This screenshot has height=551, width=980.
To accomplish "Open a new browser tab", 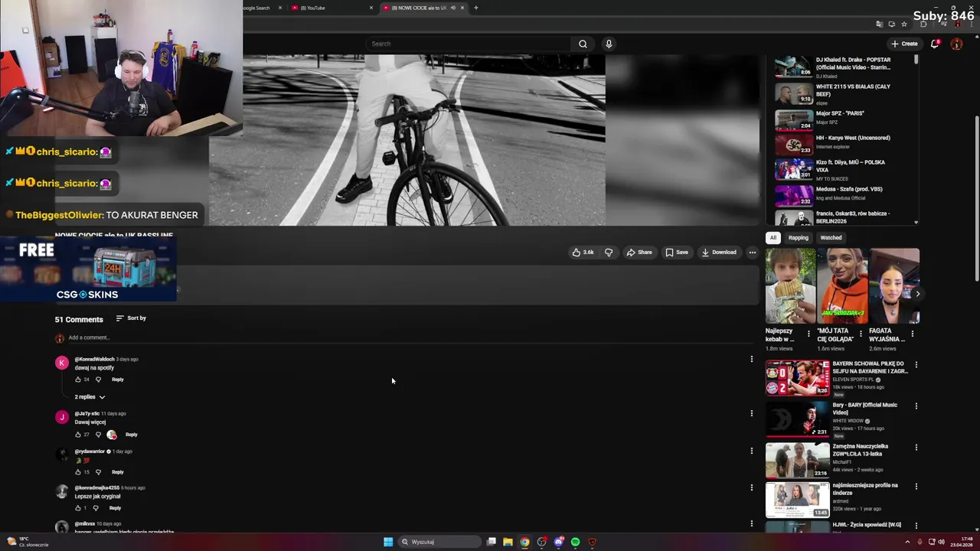I will 476,8.
